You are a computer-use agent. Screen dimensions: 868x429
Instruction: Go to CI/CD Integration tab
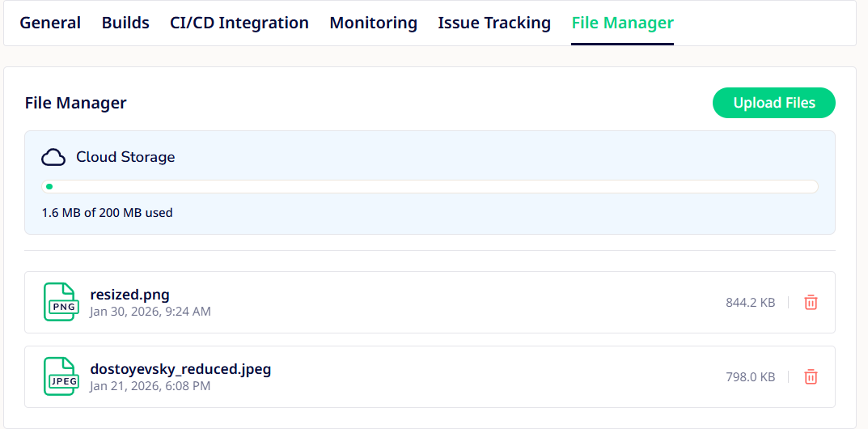pos(239,23)
